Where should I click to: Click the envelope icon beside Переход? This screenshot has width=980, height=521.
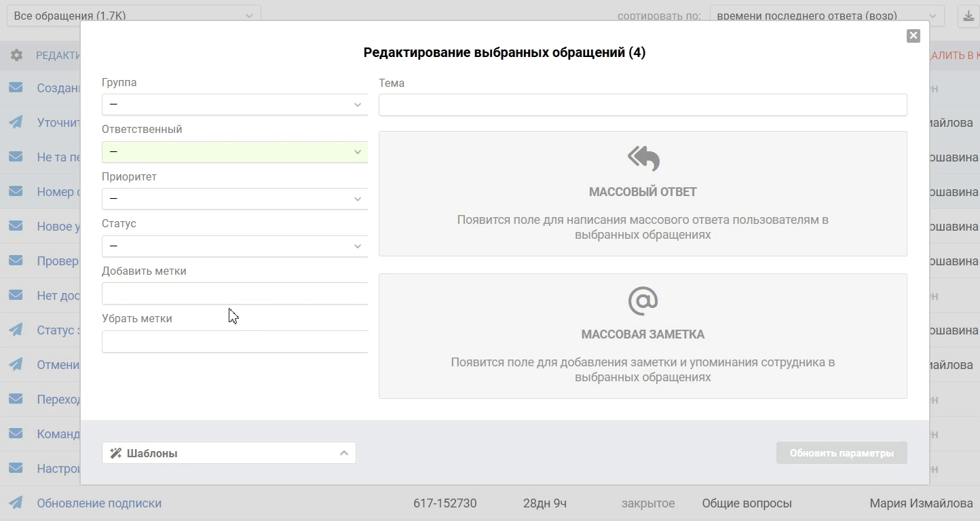pyautogui.click(x=16, y=399)
